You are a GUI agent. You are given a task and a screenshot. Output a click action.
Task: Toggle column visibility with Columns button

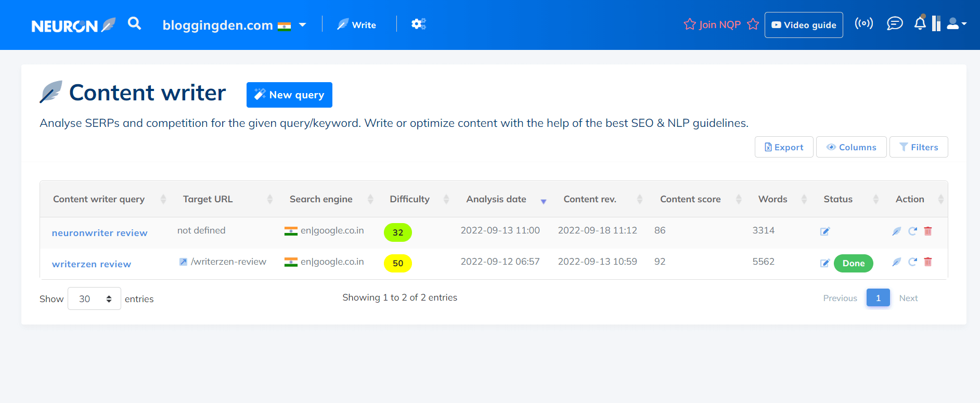851,147
